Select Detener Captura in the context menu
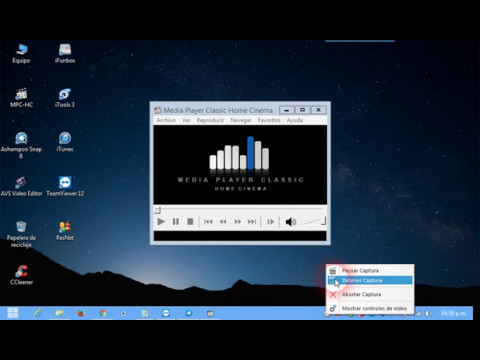Image resolution: width=480 pixels, height=360 pixels. click(x=370, y=280)
